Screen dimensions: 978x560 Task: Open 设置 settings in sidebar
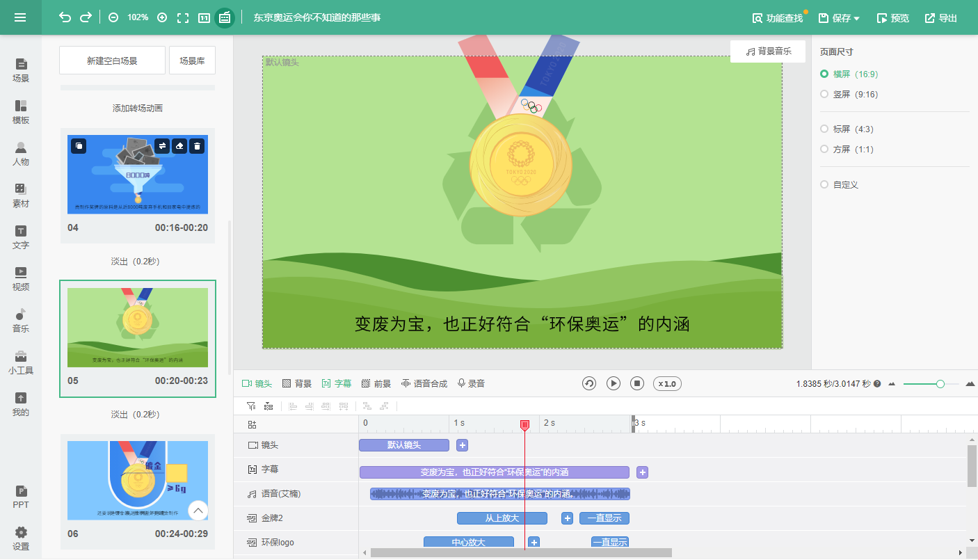coord(21,538)
